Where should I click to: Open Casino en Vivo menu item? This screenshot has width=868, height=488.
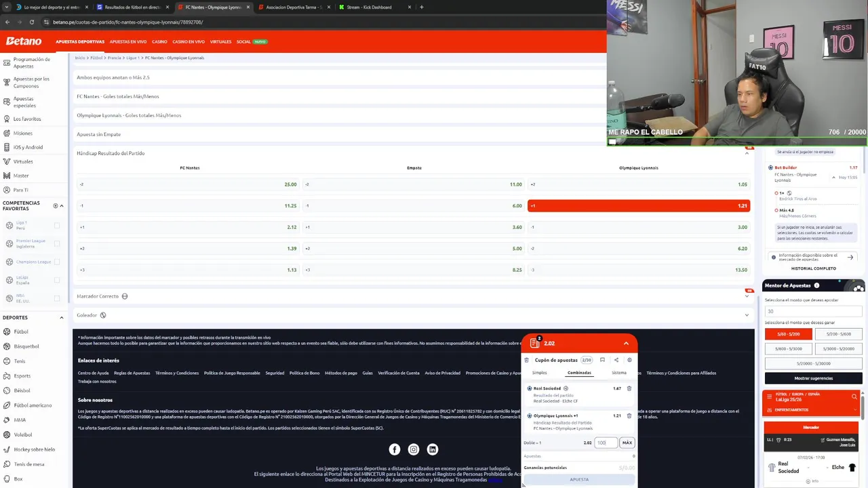[189, 41]
